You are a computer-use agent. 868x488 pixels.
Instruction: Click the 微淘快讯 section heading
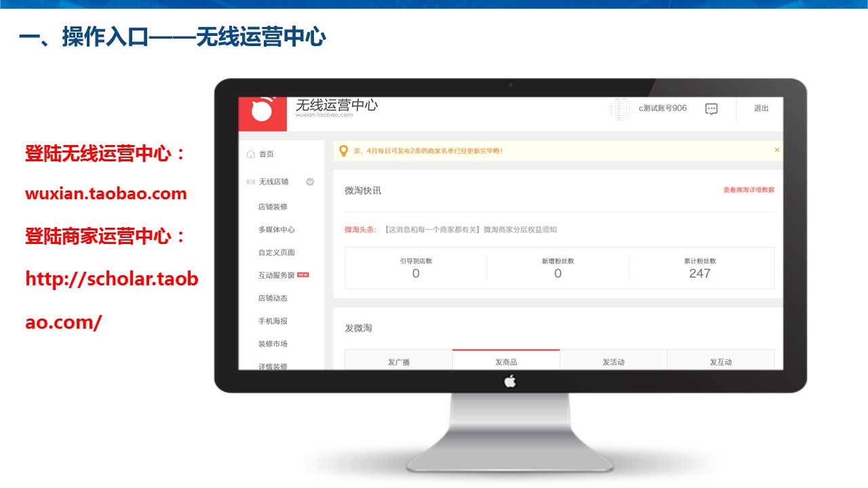363,190
